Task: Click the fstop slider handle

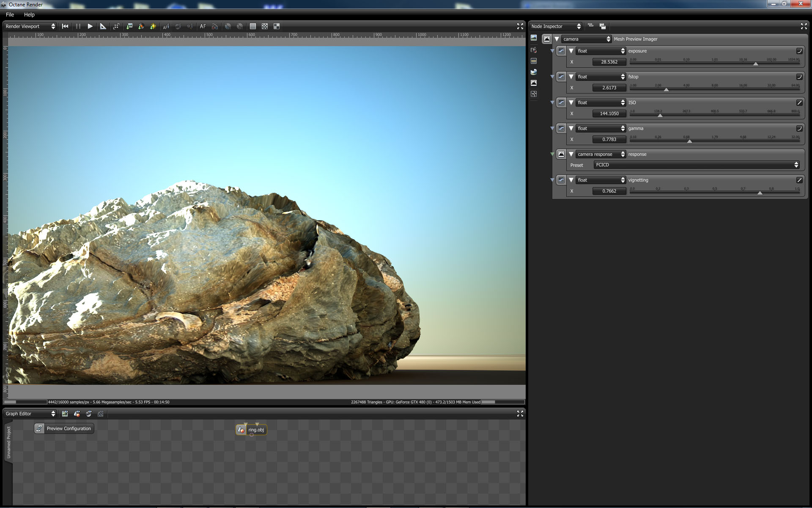Action: click(x=666, y=90)
